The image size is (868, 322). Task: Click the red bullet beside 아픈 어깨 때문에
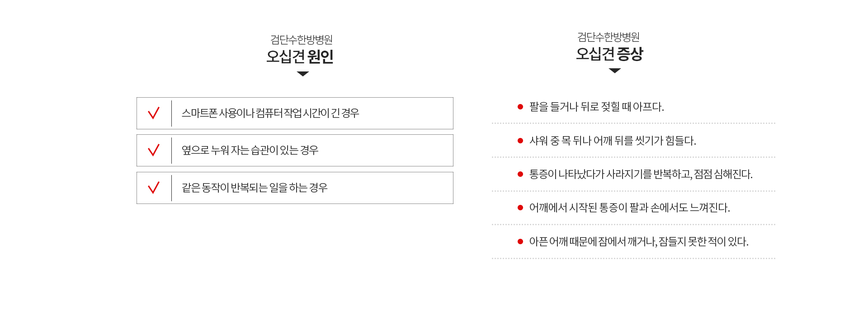pos(520,241)
